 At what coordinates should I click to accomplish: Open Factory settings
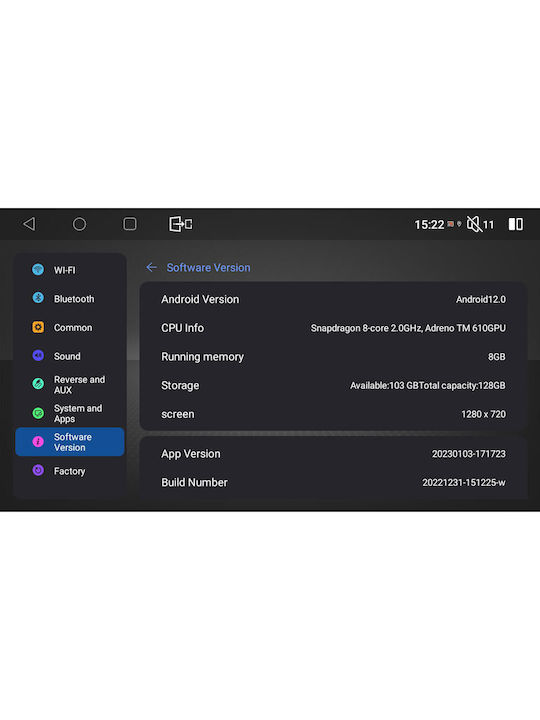(70, 471)
